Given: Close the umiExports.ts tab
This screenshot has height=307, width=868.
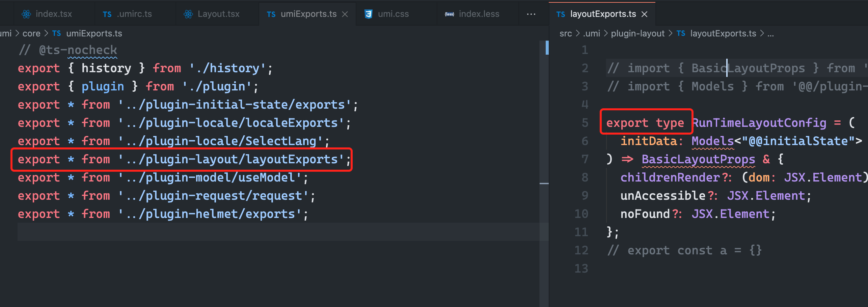Looking at the screenshot, I should tap(345, 14).
